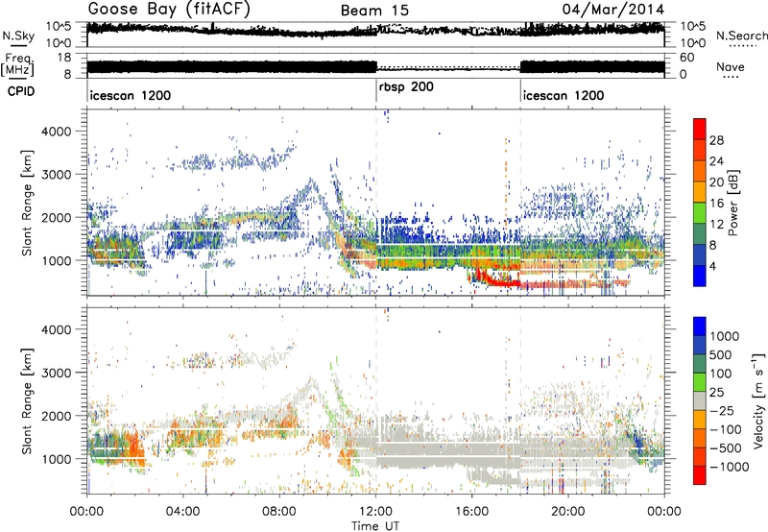Screen dimensions: 768x532
Task: Click the '20:00' time axis tick
Action: [x=568, y=512]
